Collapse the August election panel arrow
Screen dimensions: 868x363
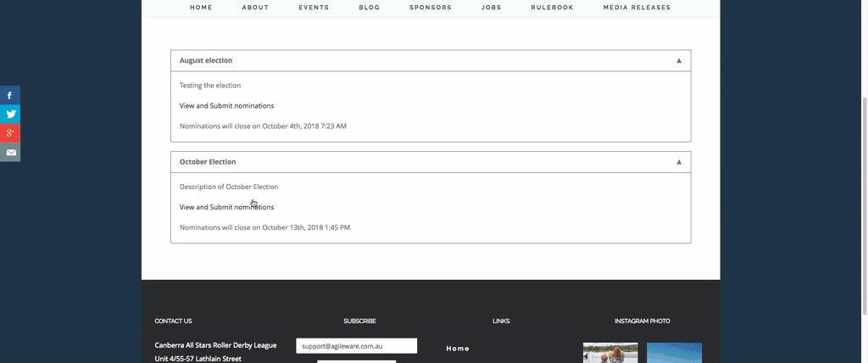[x=678, y=61]
